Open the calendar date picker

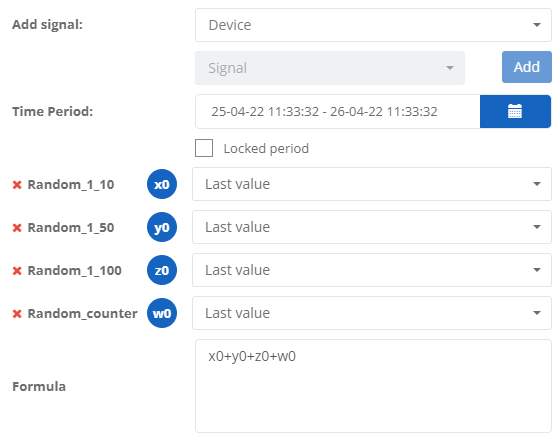(515, 112)
